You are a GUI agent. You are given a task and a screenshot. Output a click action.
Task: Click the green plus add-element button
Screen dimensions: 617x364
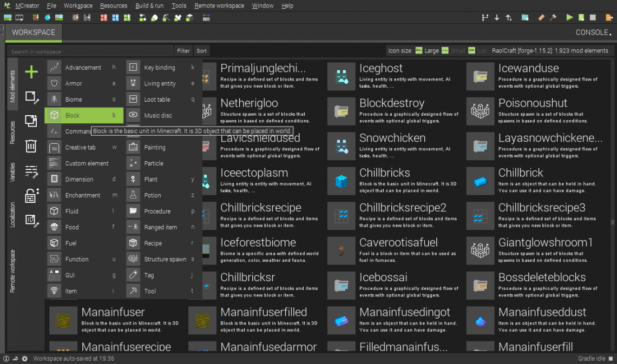(x=31, y=72)
